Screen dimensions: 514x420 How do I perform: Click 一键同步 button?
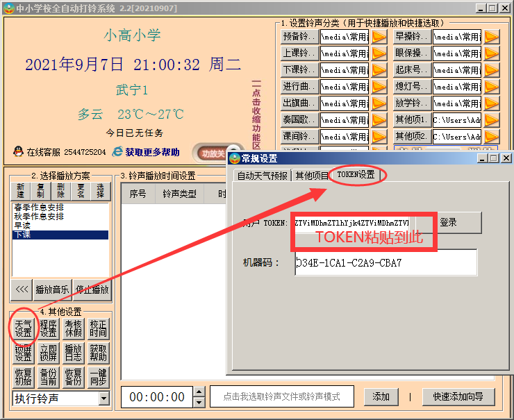[99, 377]
